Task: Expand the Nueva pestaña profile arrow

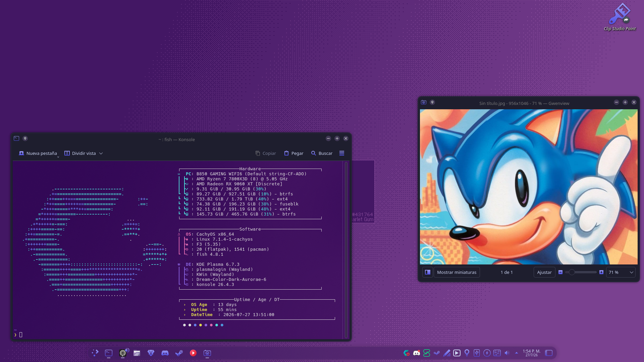Action: click(x=58, y=156)
